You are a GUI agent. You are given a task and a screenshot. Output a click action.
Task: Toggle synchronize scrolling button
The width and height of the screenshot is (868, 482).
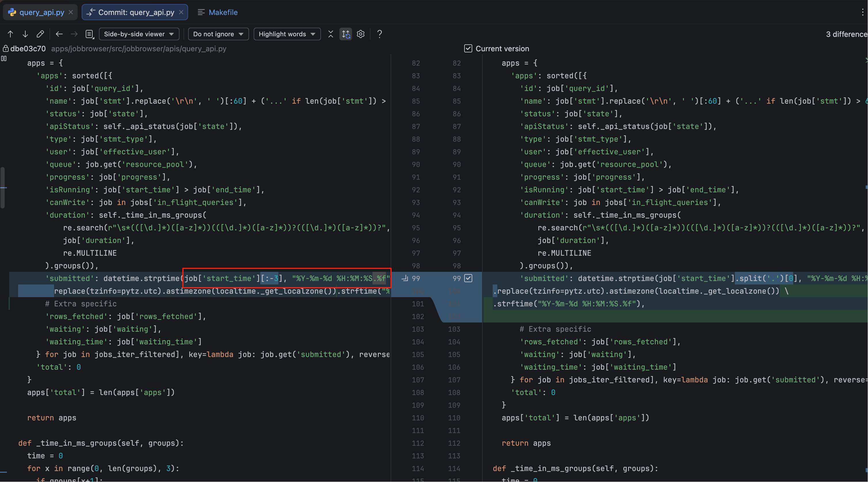[x=346, y=34]
